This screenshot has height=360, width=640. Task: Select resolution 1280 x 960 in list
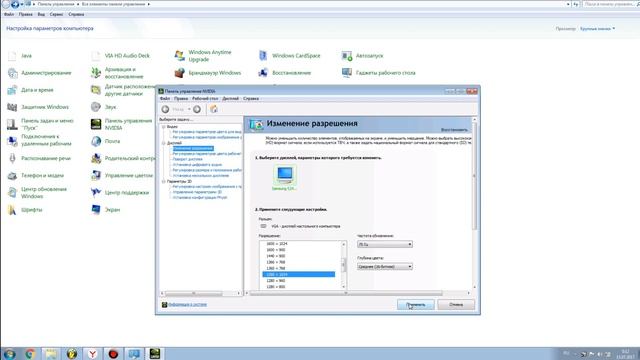click(276, 281)
